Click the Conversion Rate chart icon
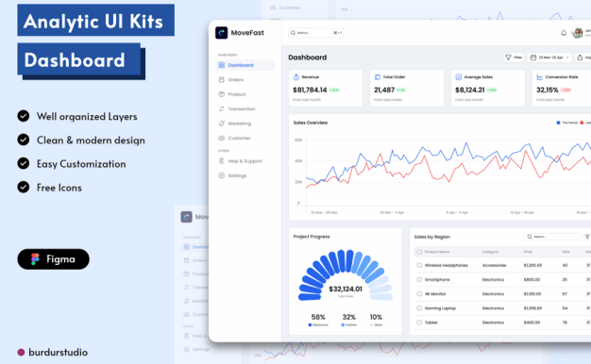The image size is (591, 364). tap(540, 76)
